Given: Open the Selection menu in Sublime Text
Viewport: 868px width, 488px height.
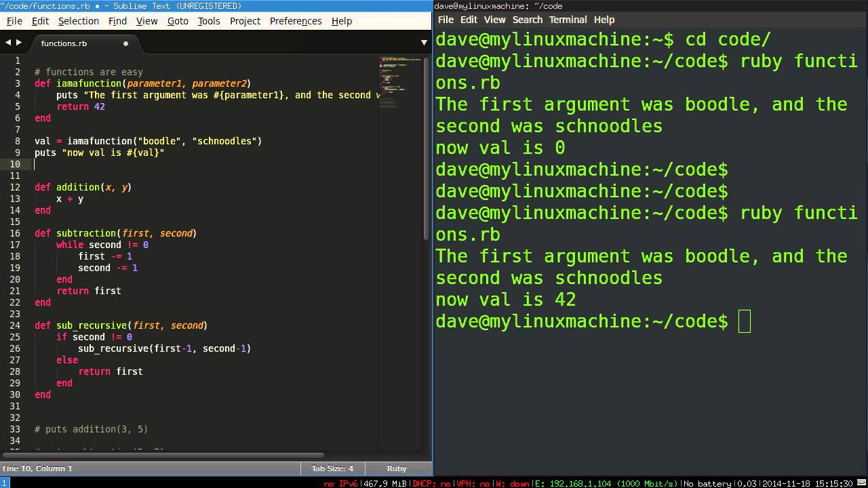Looking at the screenshot, I should coord(79,21).
